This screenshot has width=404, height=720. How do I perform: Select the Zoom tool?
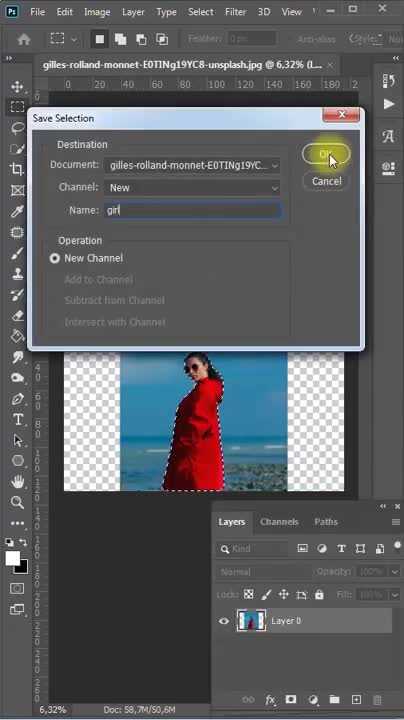[x=17, y=502]
